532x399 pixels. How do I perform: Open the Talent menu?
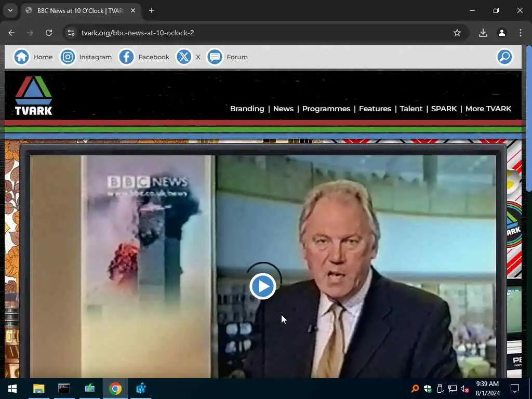coord(411,109)
